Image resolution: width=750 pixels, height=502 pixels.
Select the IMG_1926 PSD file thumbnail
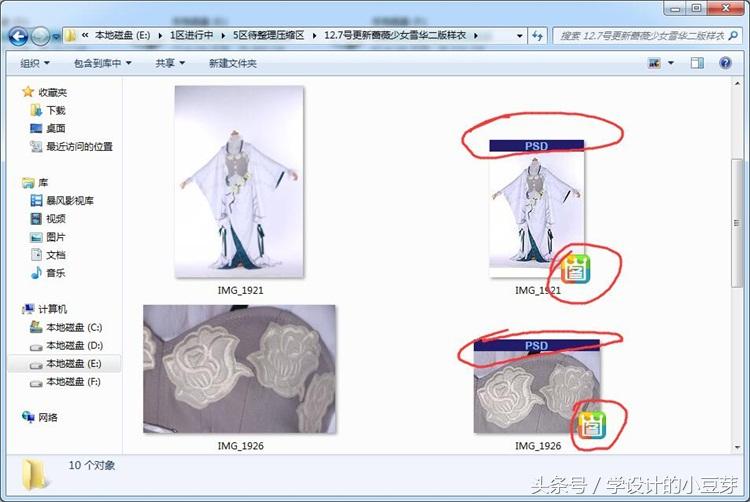[537, 386]
